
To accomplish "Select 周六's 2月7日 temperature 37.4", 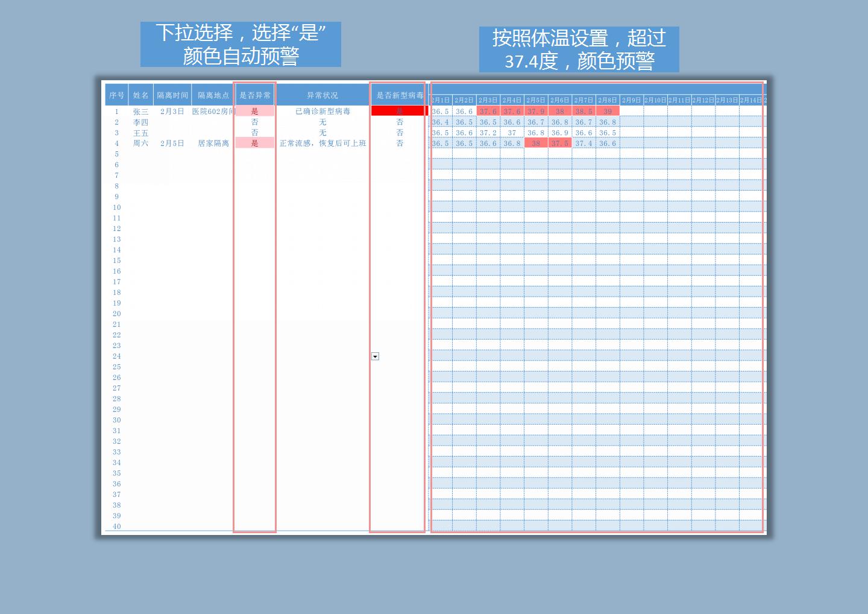I will point(583,144).
